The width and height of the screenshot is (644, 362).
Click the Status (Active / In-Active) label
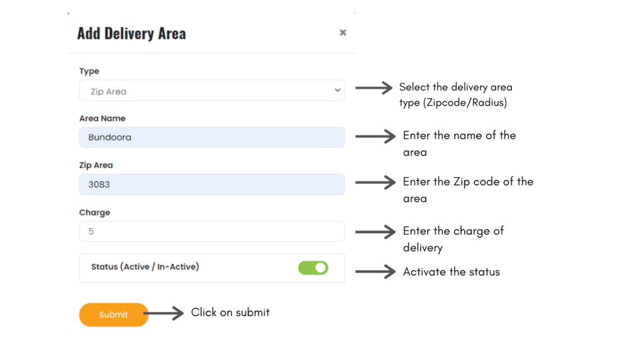pyautogui.click(x=145, y=267)
